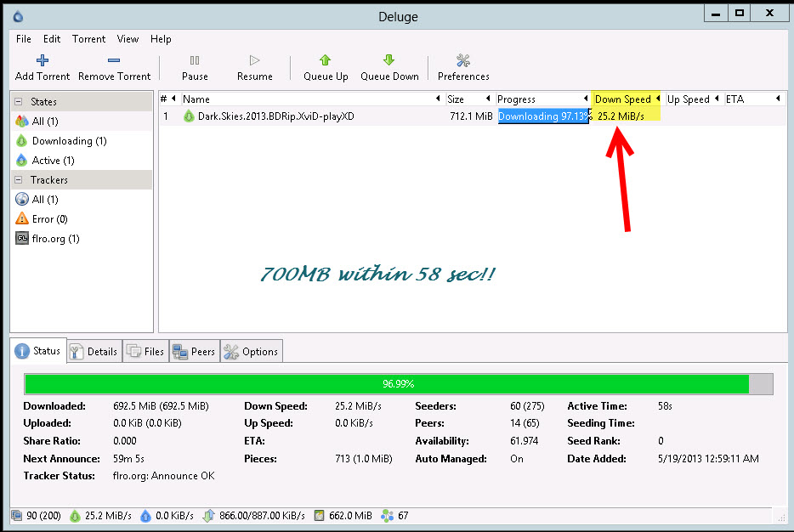Resume the torrent with the play icon
This screenshot has width=794, height=532.
point(255,68)
